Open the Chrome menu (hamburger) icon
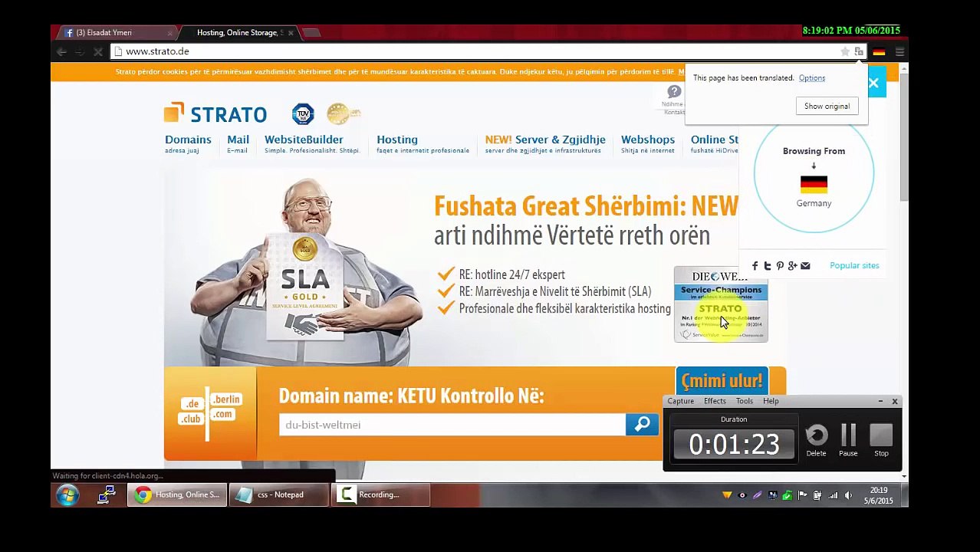Image resolution: width=980 pixels, height=552 pixels. [x=899, y=51]
